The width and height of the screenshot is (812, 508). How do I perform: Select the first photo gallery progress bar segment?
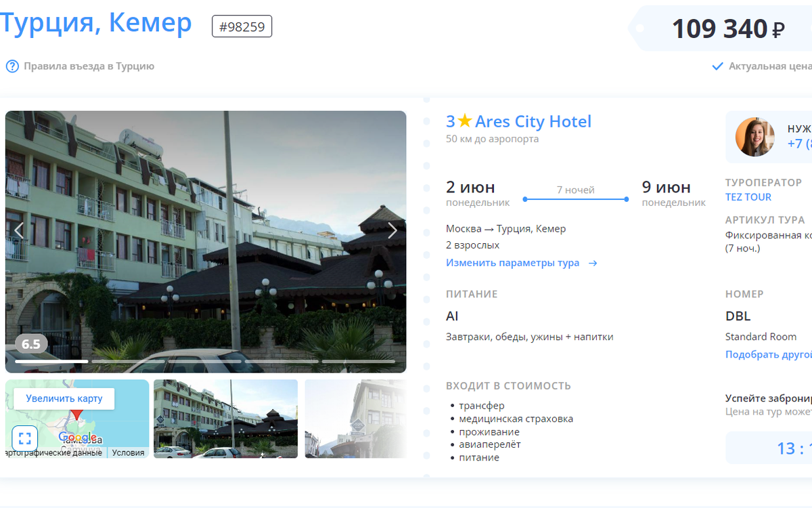click(51, 362)
